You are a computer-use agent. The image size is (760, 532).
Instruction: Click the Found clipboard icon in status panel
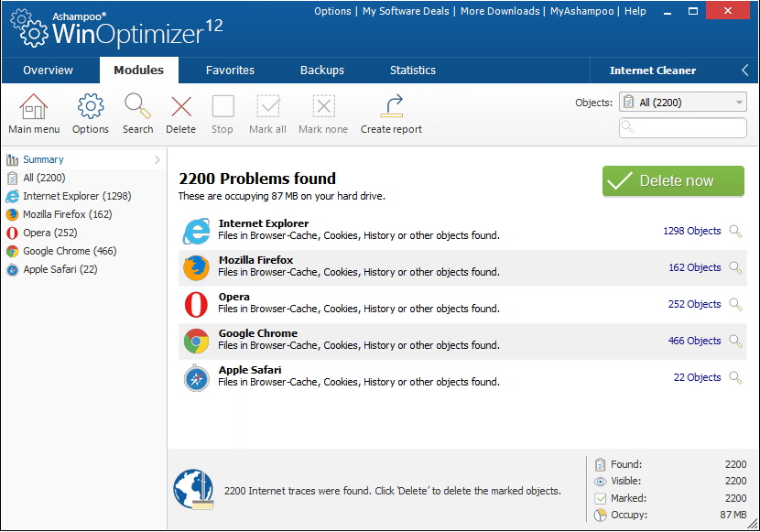coord(600,464)
